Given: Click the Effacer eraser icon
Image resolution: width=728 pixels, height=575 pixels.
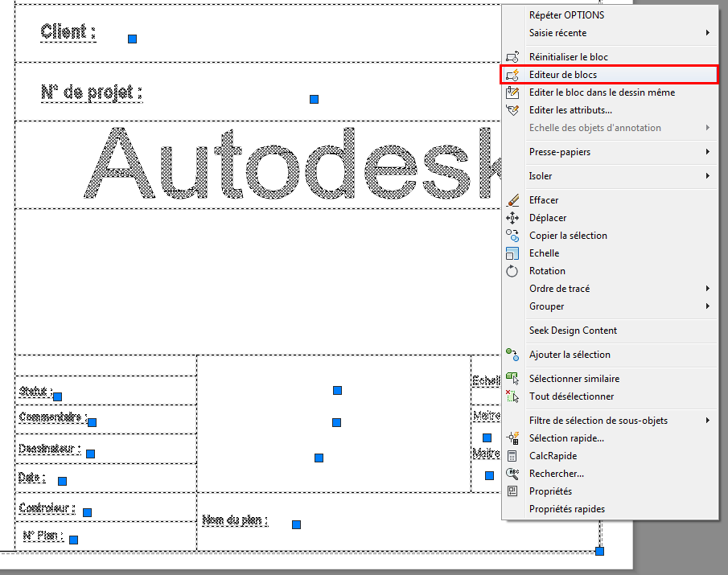Looking at the screenshot, I should 512,200.
